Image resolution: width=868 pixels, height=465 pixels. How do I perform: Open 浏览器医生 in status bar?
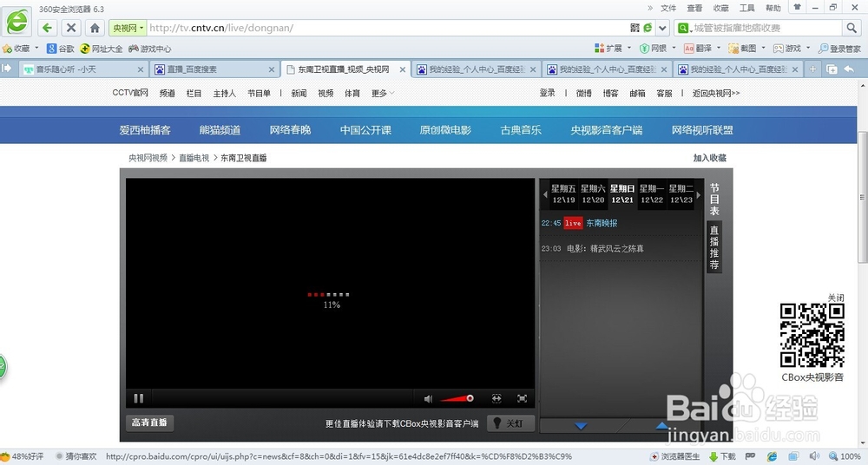[x=675, y=456]
